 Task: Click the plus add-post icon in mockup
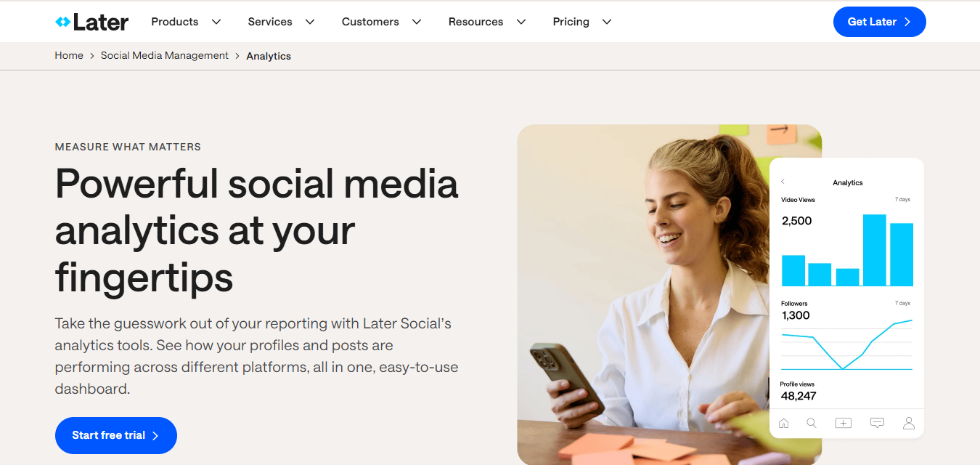click(843, 423)
